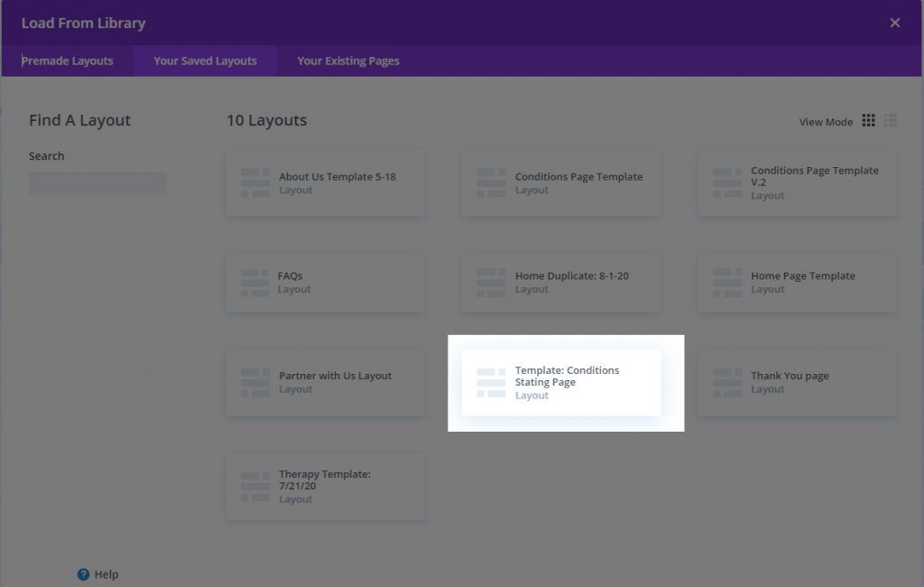The width and height of the screenshot is (924, 587).
Task: Click the Partner with Us thumbnail icon
Action: (255, 382)
